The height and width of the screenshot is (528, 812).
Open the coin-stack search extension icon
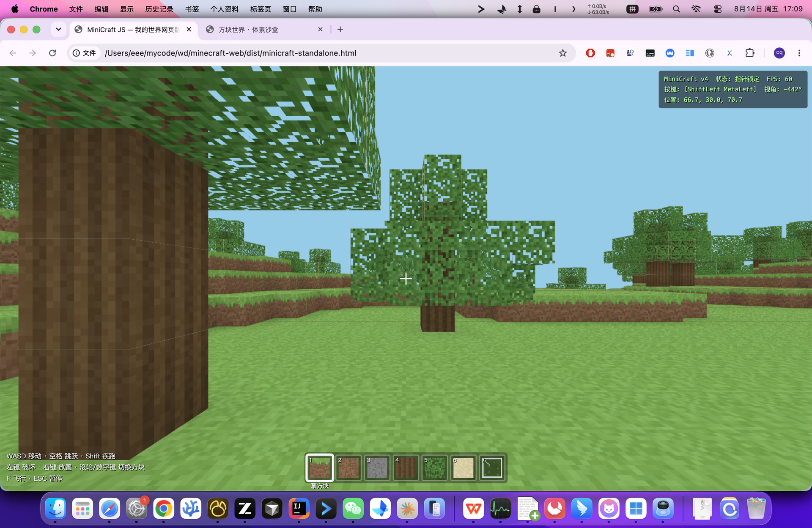click(x=630, y=53)
